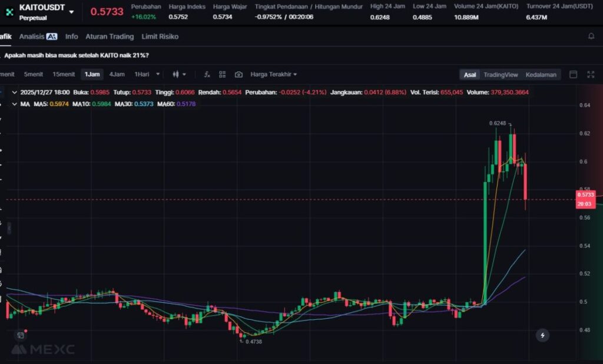Open the chart layout grid icon
Image resolution: width=603 pixels, height=364 pixels.
coord(223,74)
